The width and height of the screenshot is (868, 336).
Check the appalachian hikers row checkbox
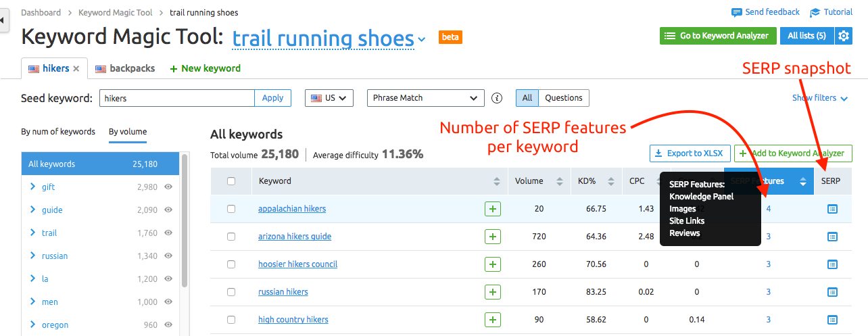click(231, 209)
